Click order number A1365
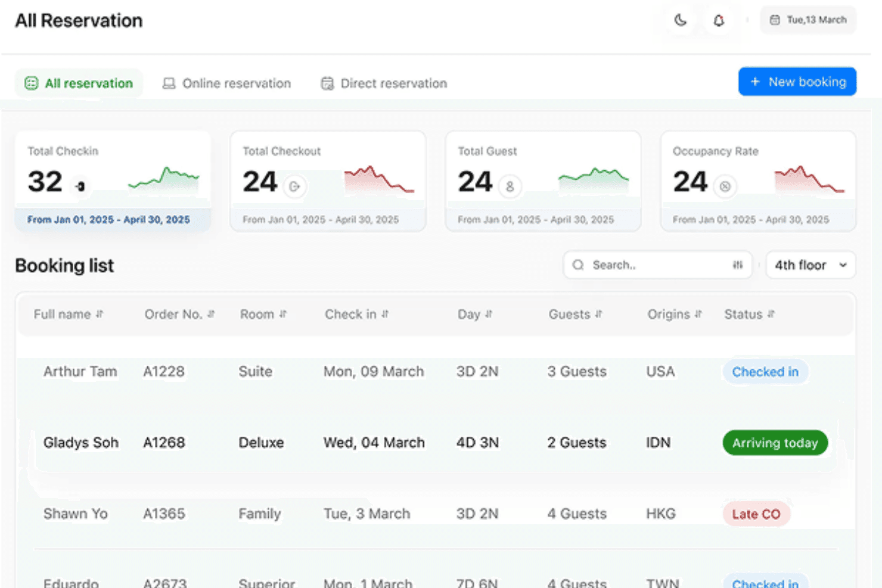Viewport: 882px width, 588px height. pos(164,514)
